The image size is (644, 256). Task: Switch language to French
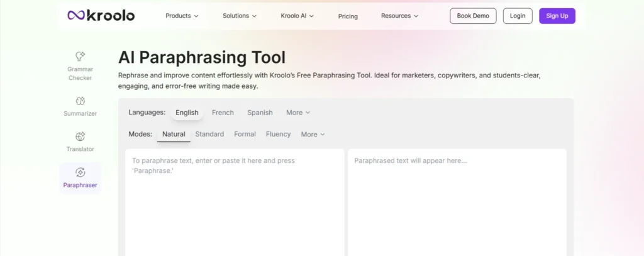tap(223, 113)
